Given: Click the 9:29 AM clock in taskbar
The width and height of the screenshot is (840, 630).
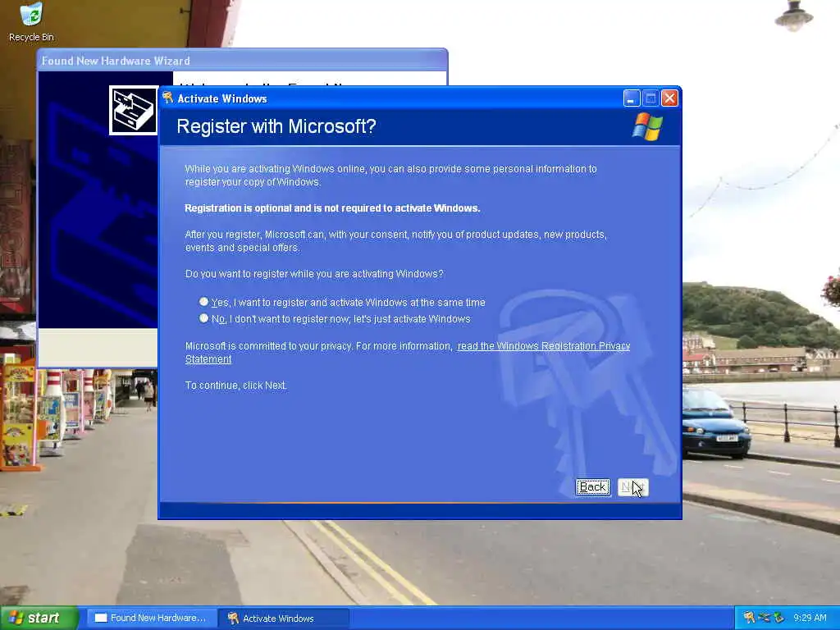Looking at the screenshot, I should 810,618.
